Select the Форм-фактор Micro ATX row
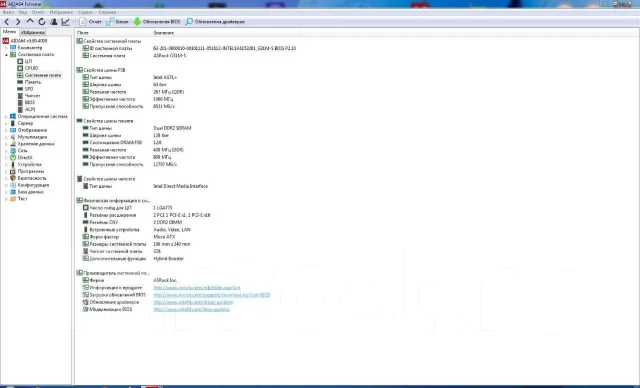Viewport: 640px width, 388px height. point(129,237)
